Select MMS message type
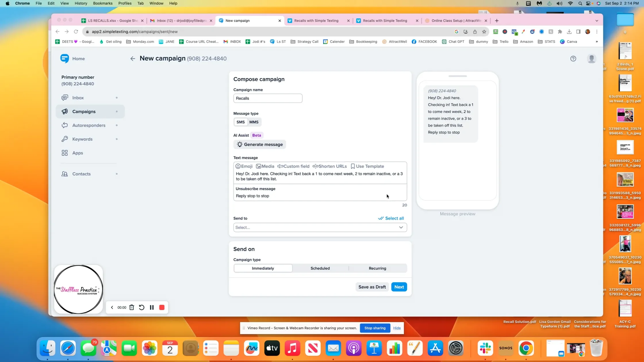Viewport: 644px width, 362px height. [254, 122]
